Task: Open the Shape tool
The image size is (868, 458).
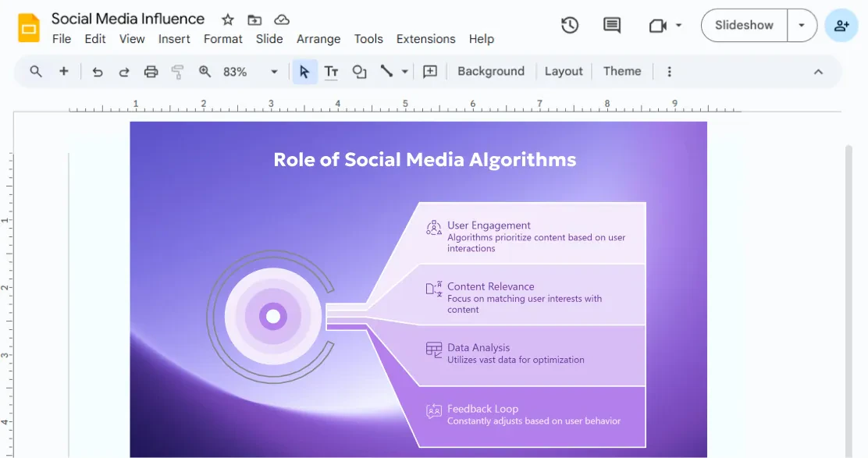Action: tap(359, 71)
